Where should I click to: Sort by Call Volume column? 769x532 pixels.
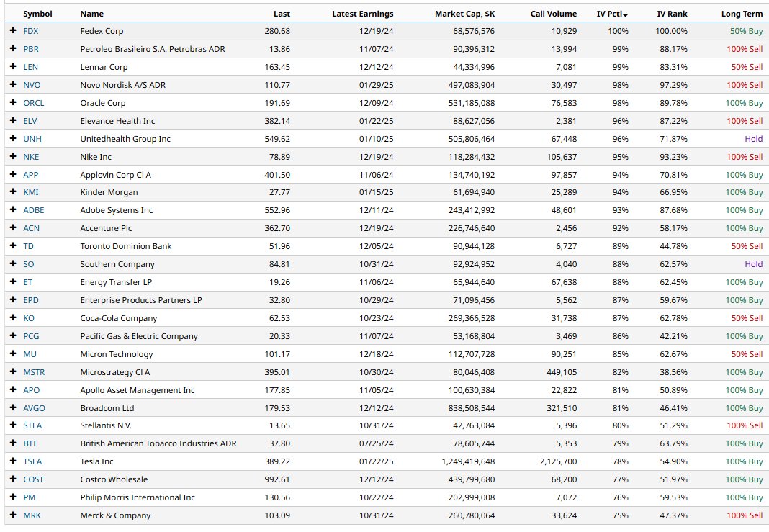(553, 14)
